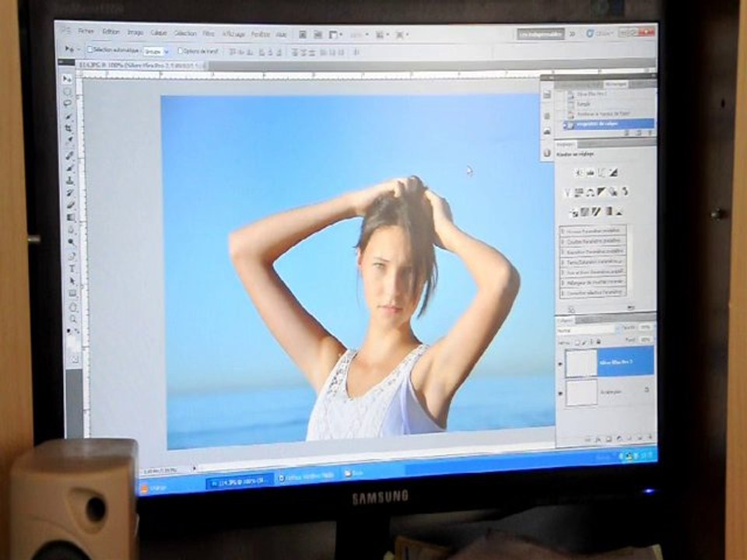Screen dimensions: 747x560
Task: Show more workspaces with double-chevron button
Action: [x=572, y=33]
